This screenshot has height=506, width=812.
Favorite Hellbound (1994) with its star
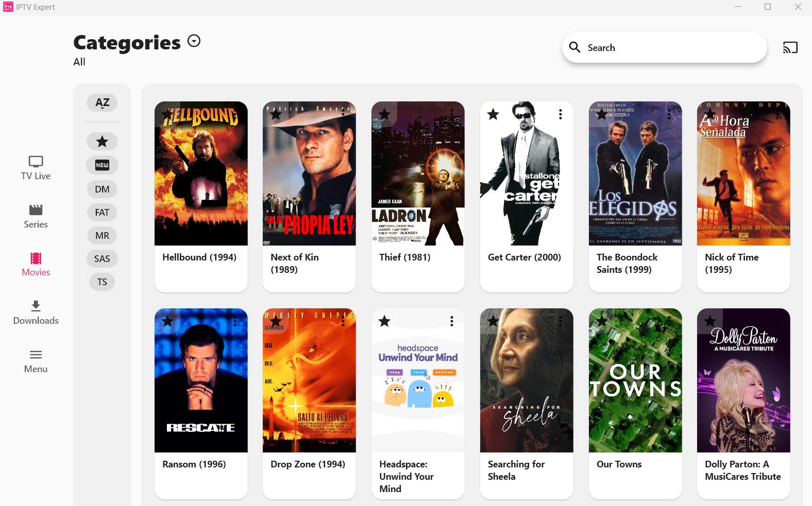[x=167, y=114]
